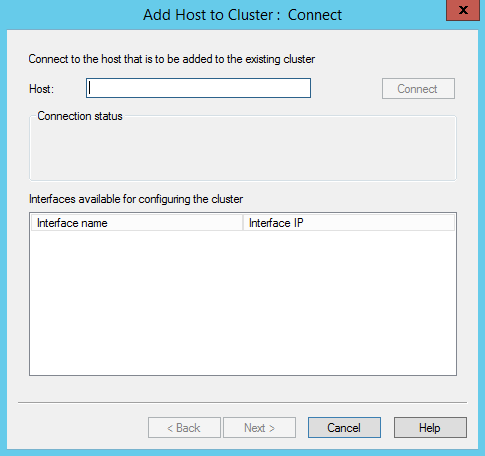Viewport: 485px width, 456px height.
Task: Click inside the Host text field
Action: (x=198, y=88)
